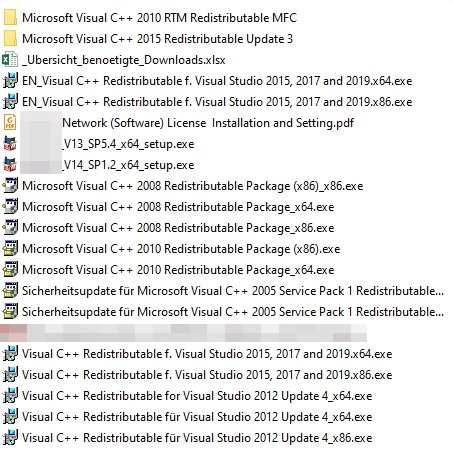Select EN_Visual C++ Redistributable 2015, 2017 and 2019.x86.exe
Viewport: 454px width, 456px height.
click(217, 102)
